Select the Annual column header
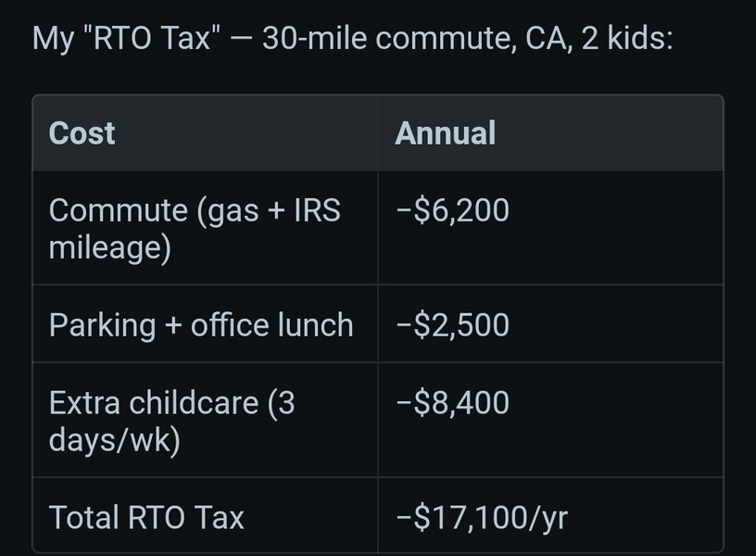The height and width of the screenshot is (556, 756). [x=445, y=133]
